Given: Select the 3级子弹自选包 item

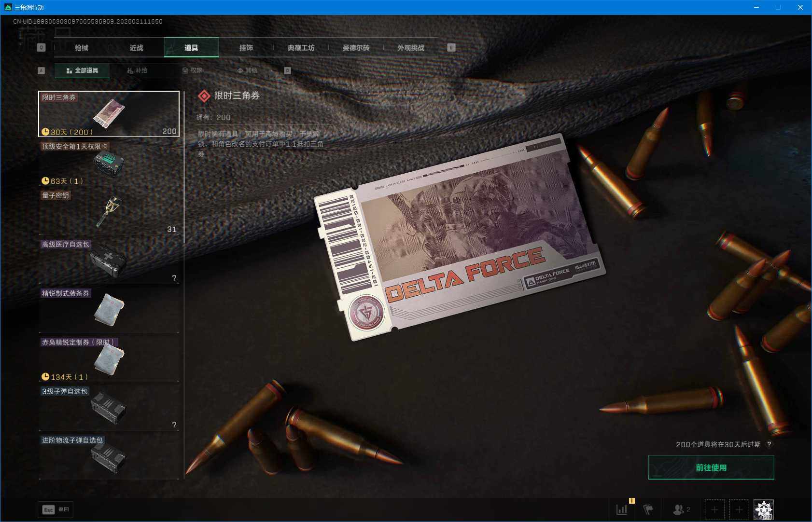Looking at the screenshot, I should (109, 408).
